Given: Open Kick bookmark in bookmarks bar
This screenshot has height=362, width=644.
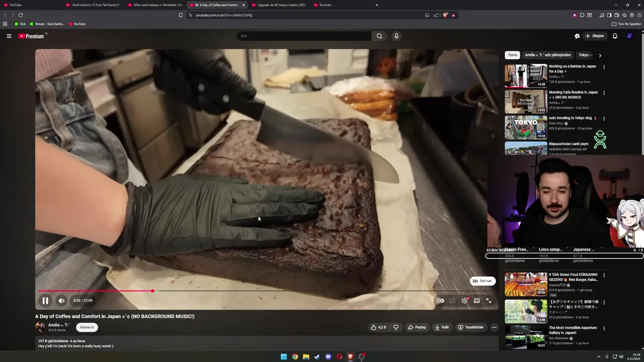Looking at the screenshot, I should [20, 24].
